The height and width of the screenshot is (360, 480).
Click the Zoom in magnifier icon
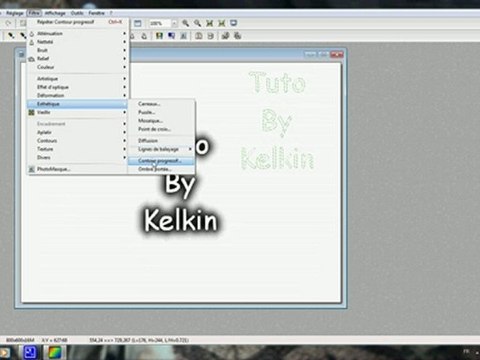[186, 23]
